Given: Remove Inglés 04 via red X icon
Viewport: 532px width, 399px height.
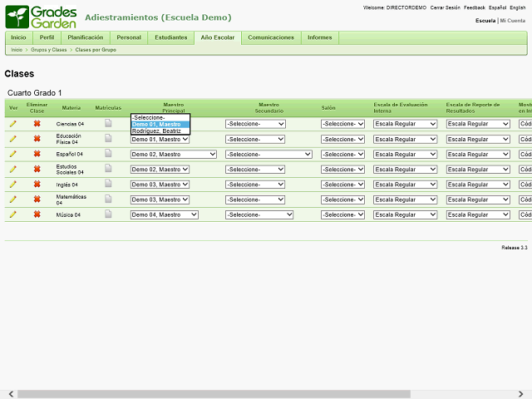Looking at the screenshot, I should [37, 184].
